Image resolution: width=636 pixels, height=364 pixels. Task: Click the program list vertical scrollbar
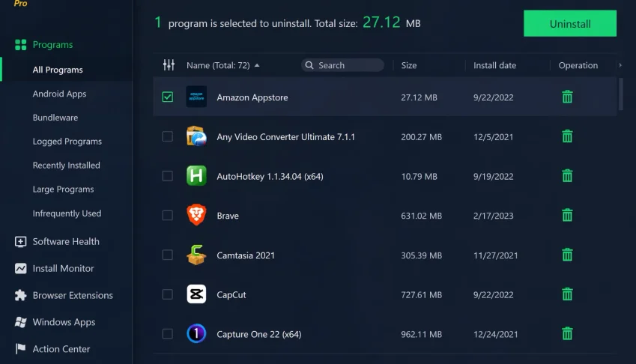point(620,94)
